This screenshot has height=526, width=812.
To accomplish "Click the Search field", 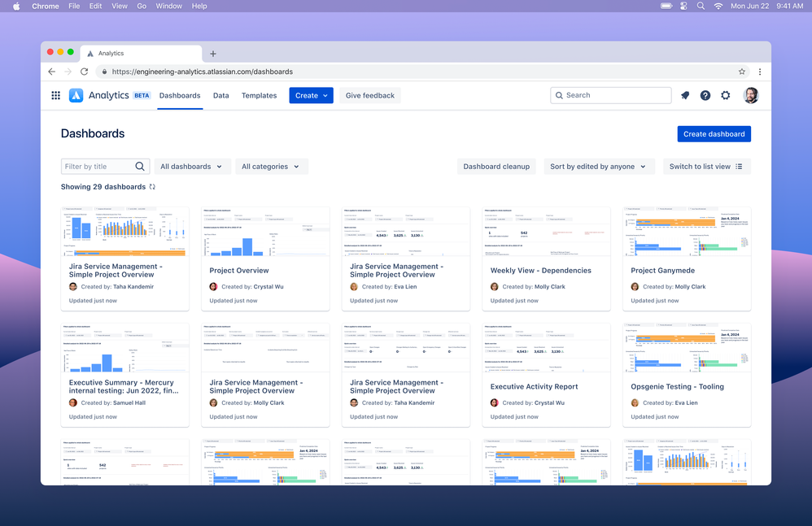I will 610,95.
